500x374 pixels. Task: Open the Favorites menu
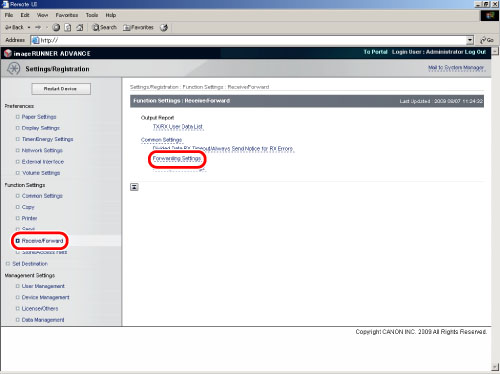(67, 15)
